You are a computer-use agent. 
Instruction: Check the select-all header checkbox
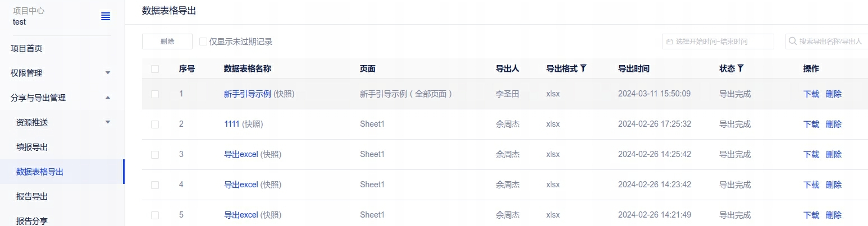pyautogui.click(x=155, y=69)
